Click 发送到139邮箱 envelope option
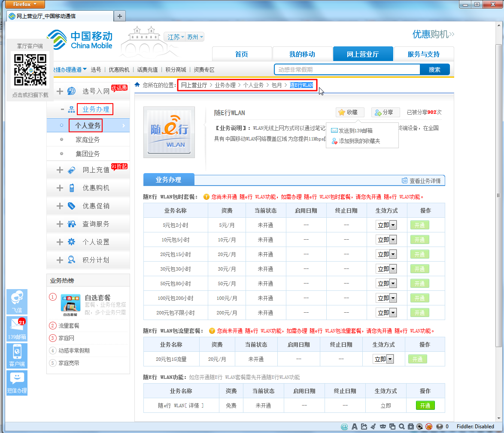Screen dimensions: 504x433 pyautogui.click(x=352, y=131)
